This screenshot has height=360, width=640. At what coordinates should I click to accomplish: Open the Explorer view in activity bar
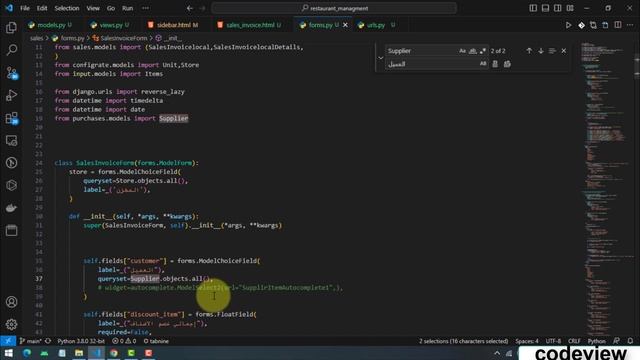point(11,28)
